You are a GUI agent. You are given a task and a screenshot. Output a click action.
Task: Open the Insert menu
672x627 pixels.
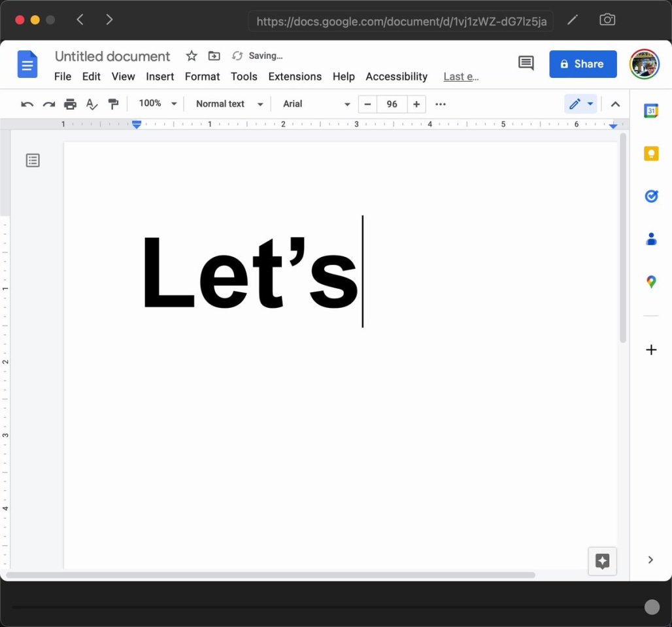point(160,76)
